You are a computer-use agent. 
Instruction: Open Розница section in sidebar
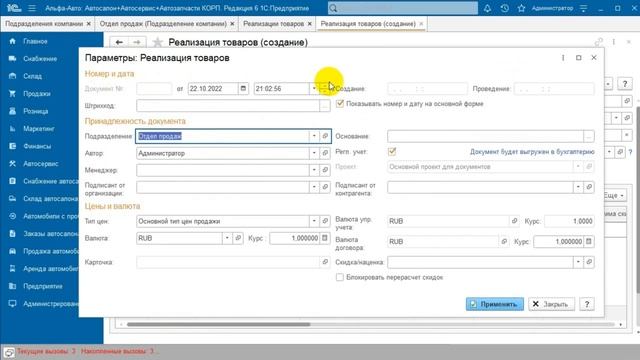coord(36,111)
